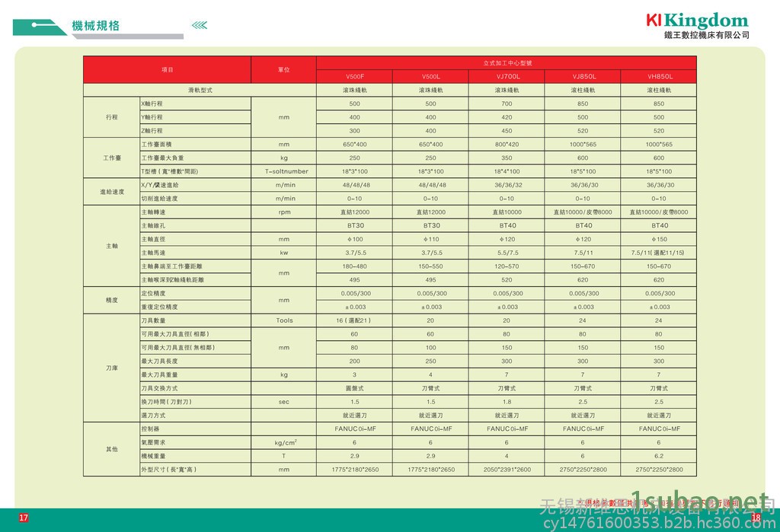Click the 6.2 machine weight value
780x532 pixels.
(659, 456)
